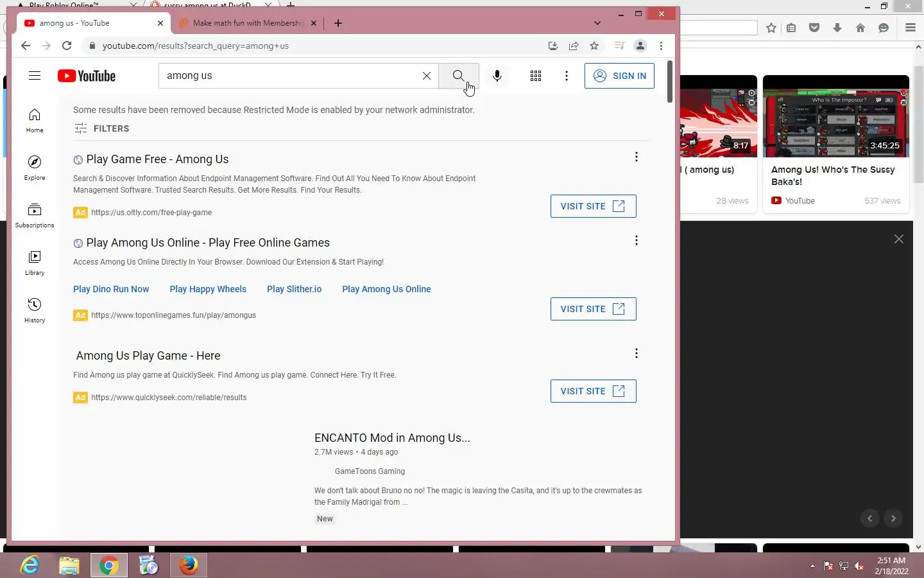The height and width of the screenshot is (578, 924).
Task: Go back with Chrome's back arrow
Action: pos(26,46)
